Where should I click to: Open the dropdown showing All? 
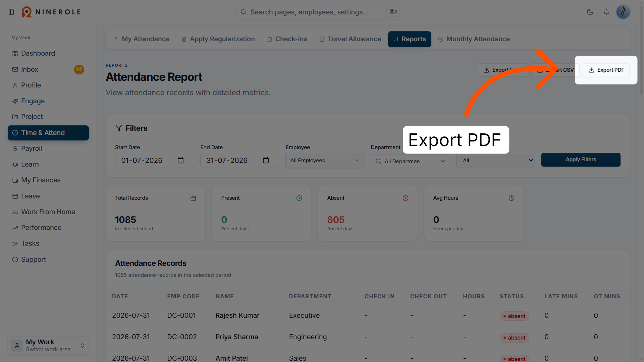495,161
